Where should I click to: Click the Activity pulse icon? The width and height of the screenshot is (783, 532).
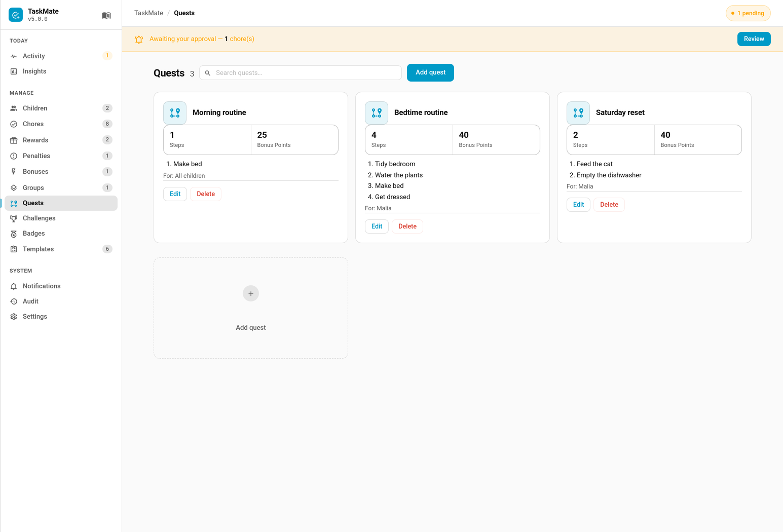[x=14, y=56]
